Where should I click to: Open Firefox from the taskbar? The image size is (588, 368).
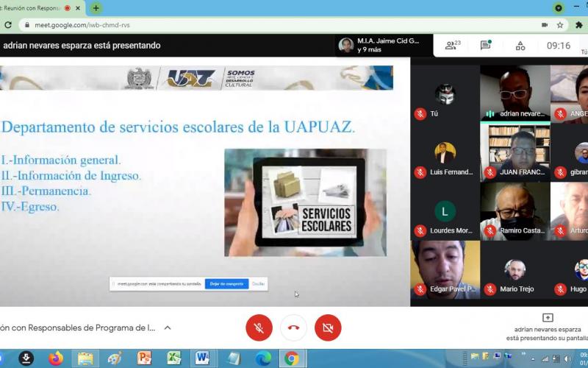point(56,358)
